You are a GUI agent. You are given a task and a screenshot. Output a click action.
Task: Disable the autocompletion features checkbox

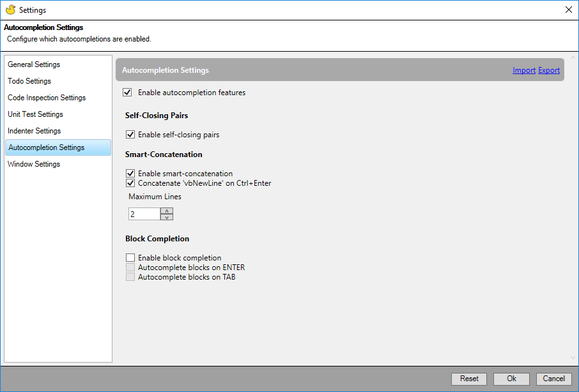127,92
